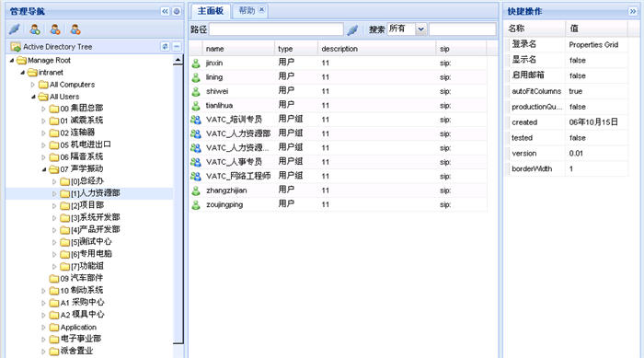Switch to the 帮助 tab
This screenshot has width=644, height=358.
pos(247,10)
